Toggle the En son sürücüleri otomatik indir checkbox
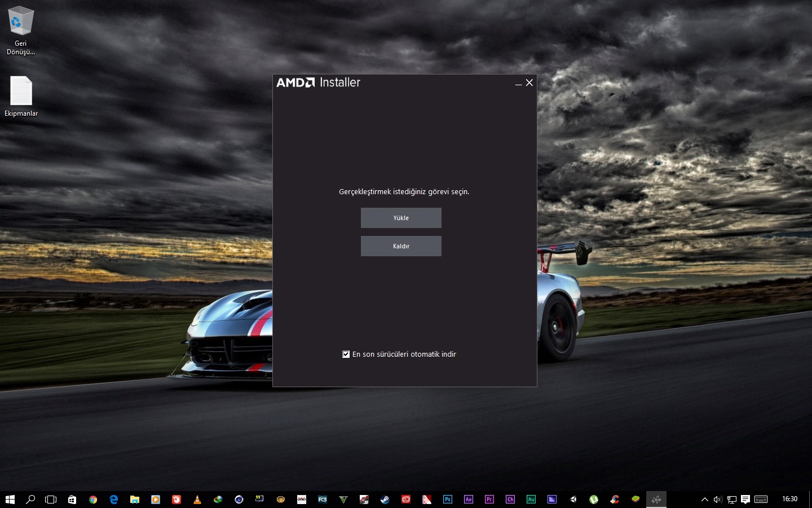 [346, 354]
